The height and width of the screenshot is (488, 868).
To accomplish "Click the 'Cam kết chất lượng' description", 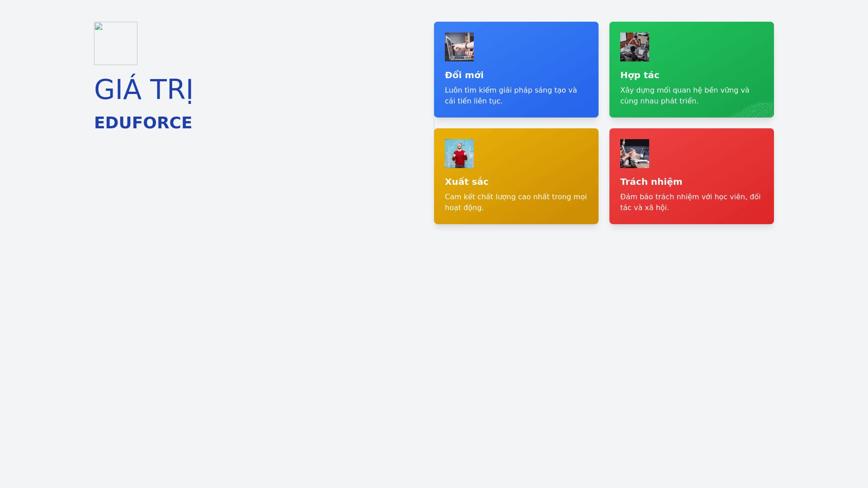I will pos(515,202).
